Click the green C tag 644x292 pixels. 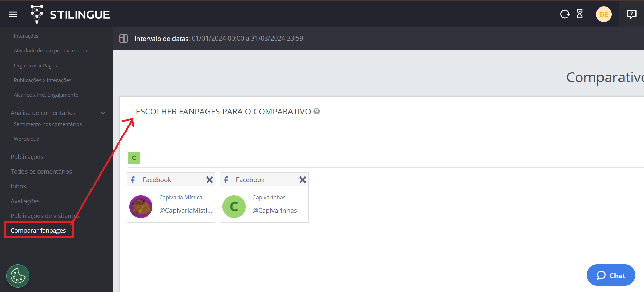point(134,158)
